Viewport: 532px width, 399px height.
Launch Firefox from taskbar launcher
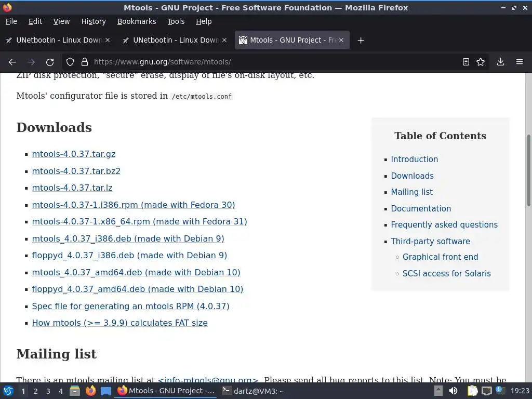[x=90, y=391]
